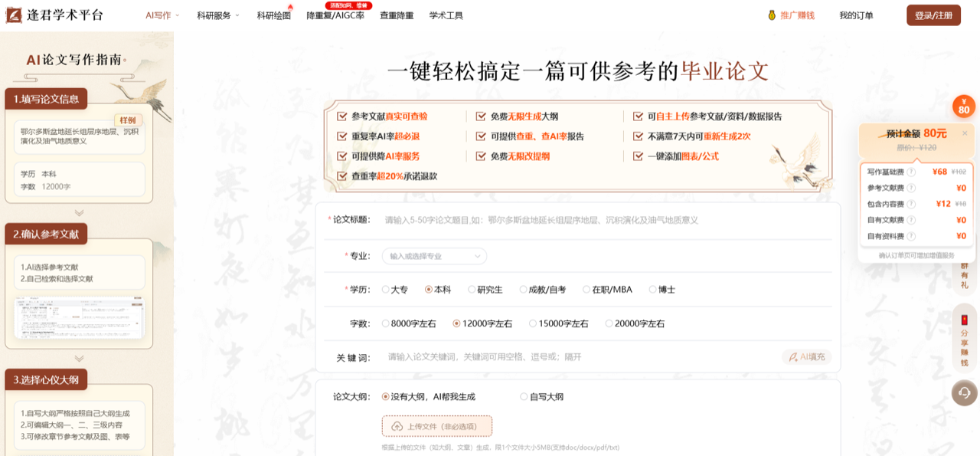Image resolution: width=980 pixels, height=456 pixels.
Task: Open the 科研绘图 nav item
Action: pos(274,15)
